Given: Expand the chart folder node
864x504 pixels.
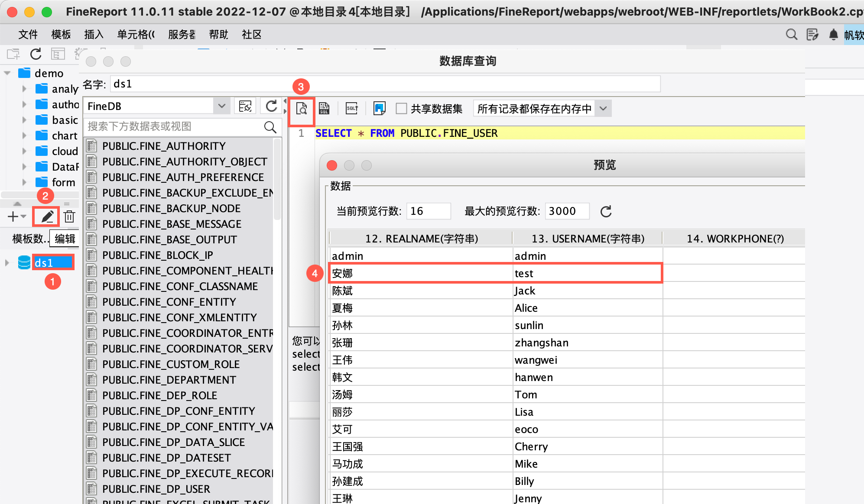Looking at the screenshot, I should click(x=24, y=136).
